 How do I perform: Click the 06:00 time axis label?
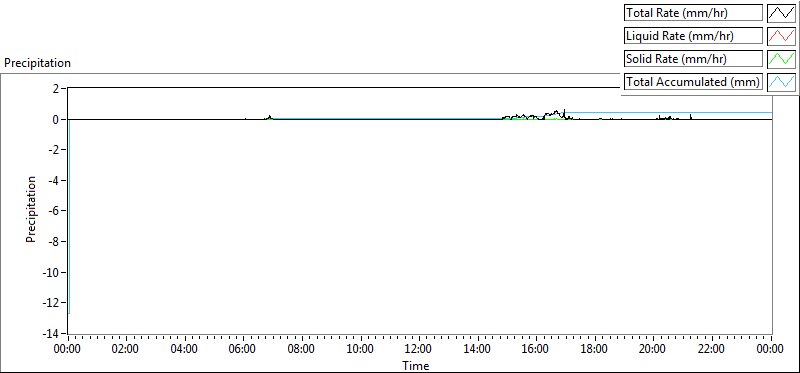point(242,349)
